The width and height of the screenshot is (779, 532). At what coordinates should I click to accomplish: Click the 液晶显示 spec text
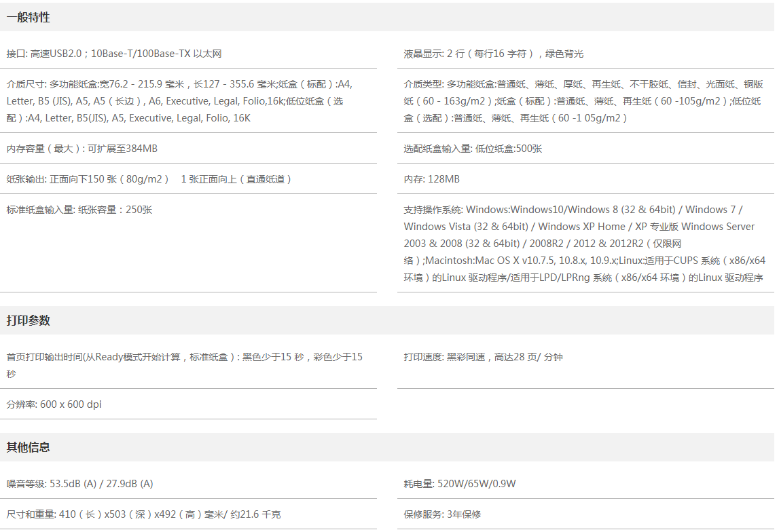493,54
